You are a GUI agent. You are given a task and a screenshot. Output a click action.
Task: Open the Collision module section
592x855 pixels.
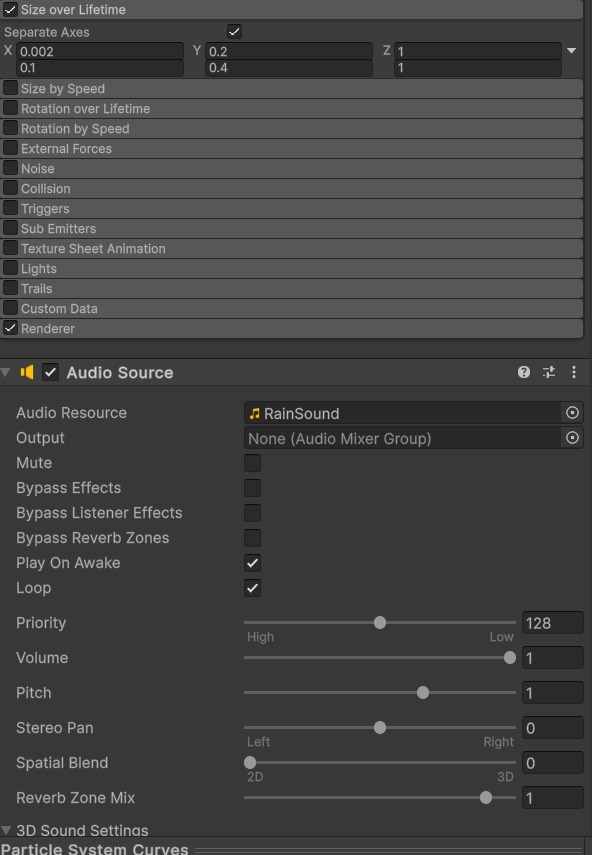click(292, 189)
